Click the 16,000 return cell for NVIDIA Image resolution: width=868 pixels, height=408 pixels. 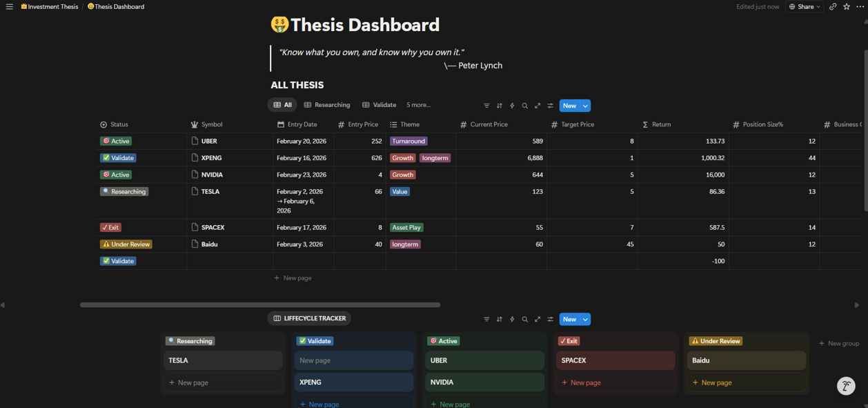click(683, 175)
